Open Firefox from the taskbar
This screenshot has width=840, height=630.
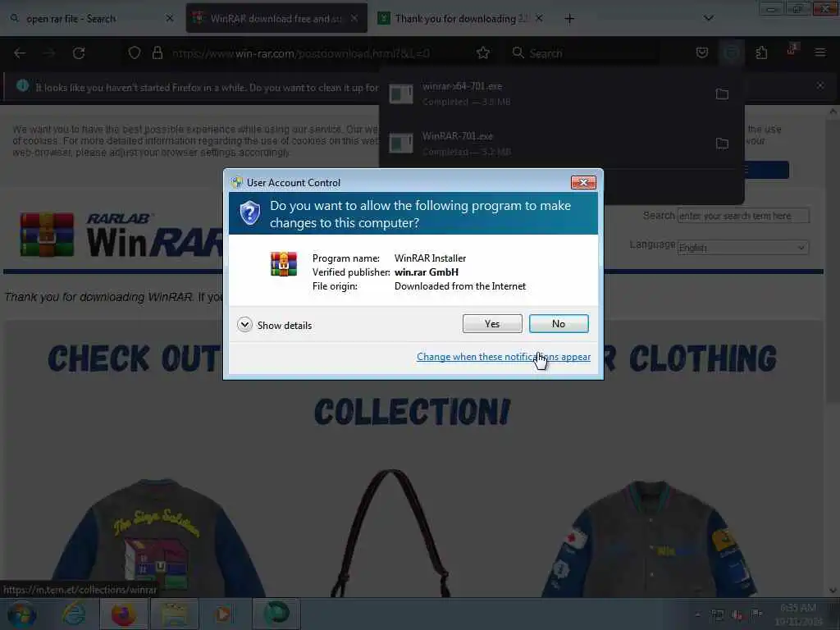[123, 614]
